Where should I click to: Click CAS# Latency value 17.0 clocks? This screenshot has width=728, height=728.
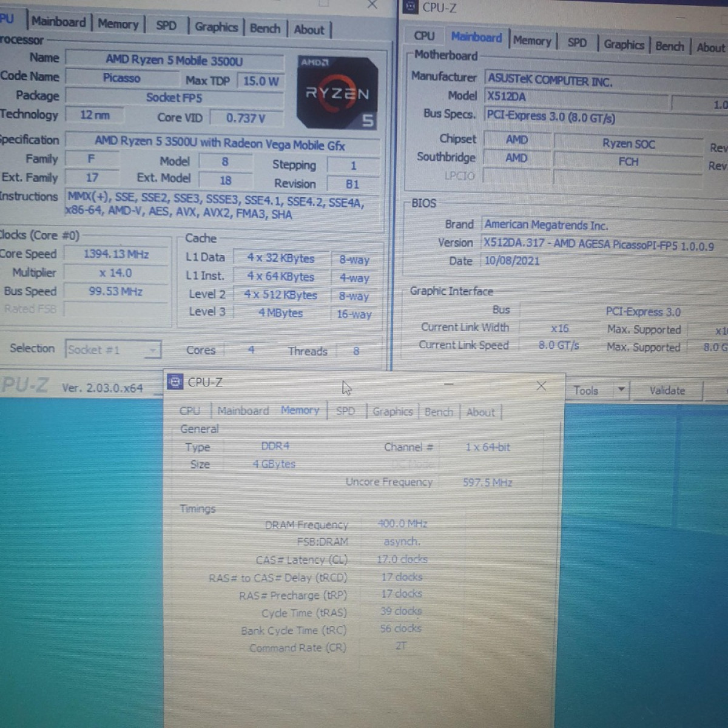point(402,559)
